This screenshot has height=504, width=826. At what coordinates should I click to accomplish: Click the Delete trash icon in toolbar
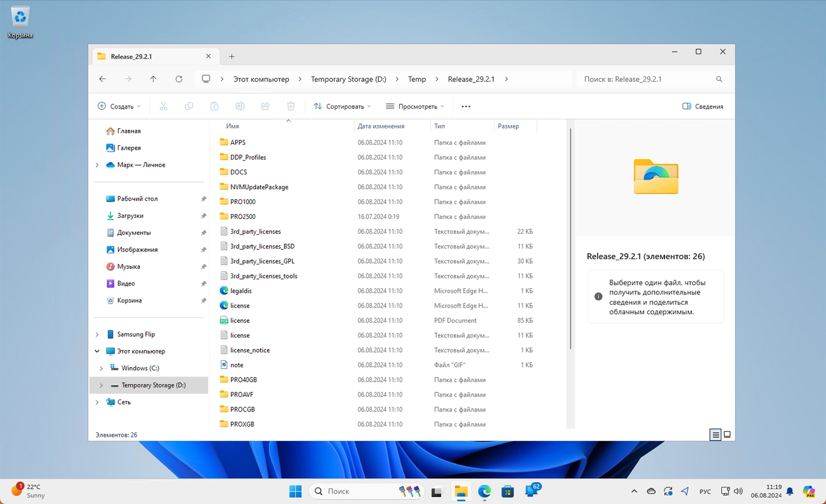point(291,106)
